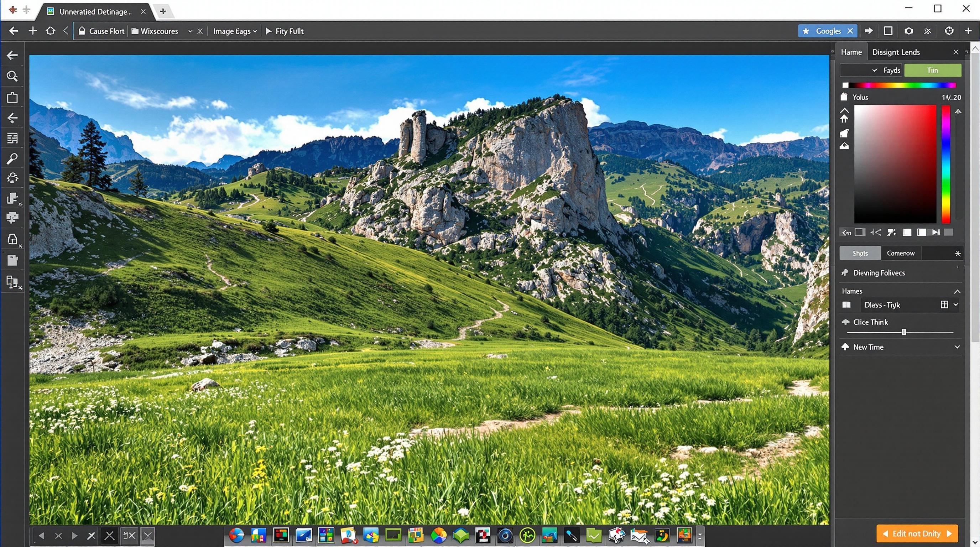The image size is (980, 547).
Task: Toggle the green Tiin button
Action: [x=932, y=70]
